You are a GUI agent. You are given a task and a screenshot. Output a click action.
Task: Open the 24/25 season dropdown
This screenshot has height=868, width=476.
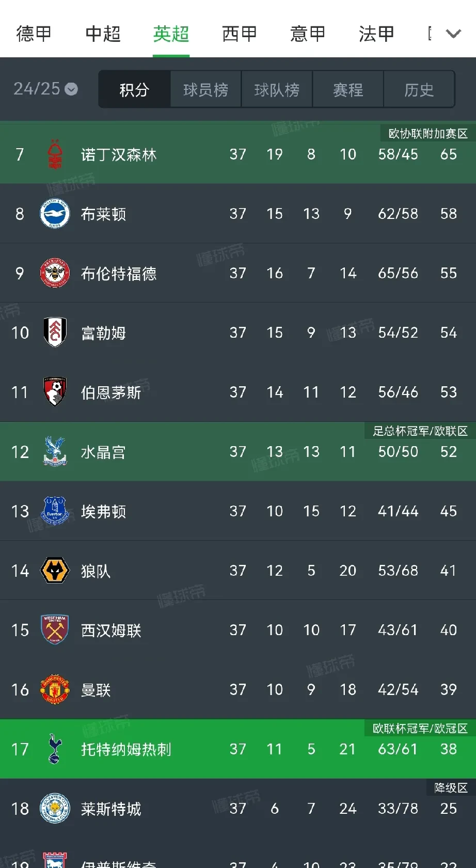pos(45,89)
